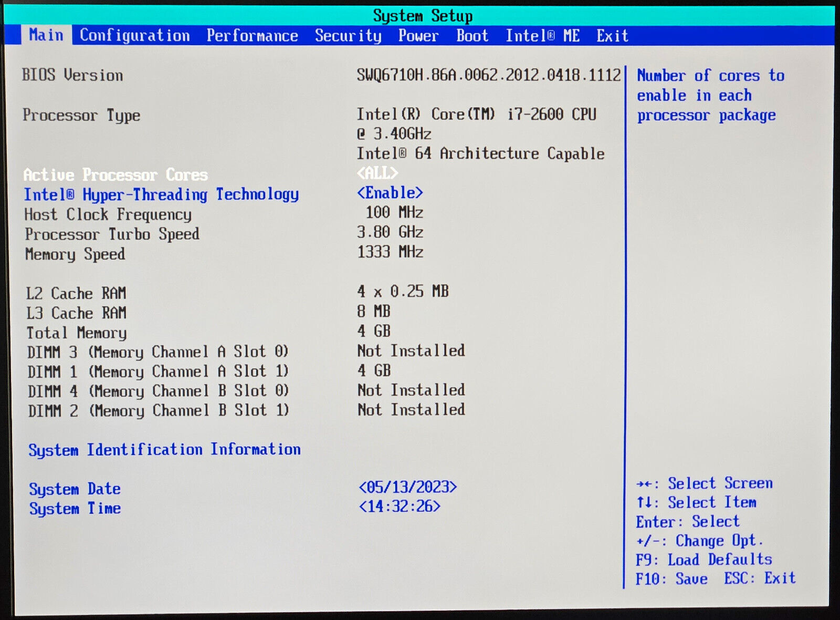Click the Host Clock Frequency label
Image resolution: width=840 pixels, height=620 pixels.
[x=108, y=214]
